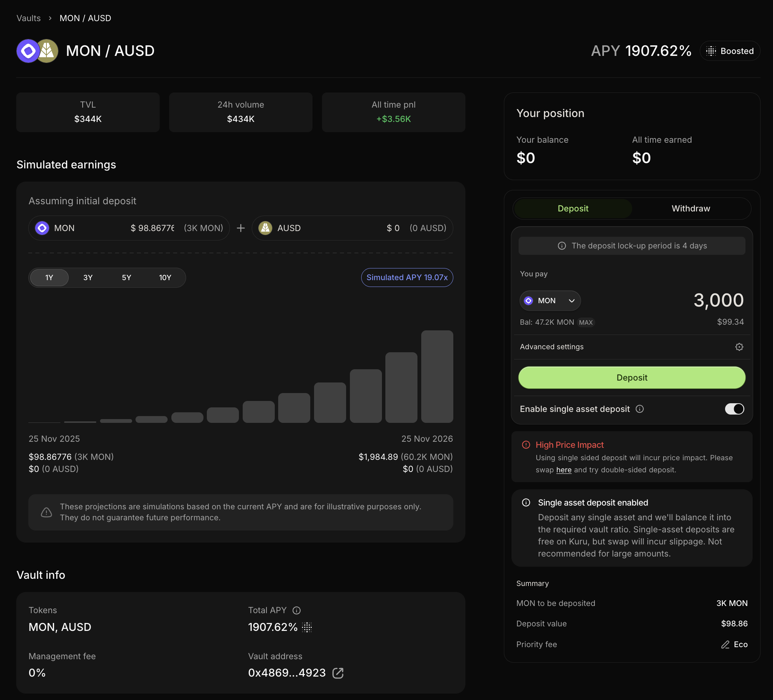Image resolution: width=773 pixels, height=700 pixels.
Task: Select the 10Y simulation period
Action: click(165, 277)
